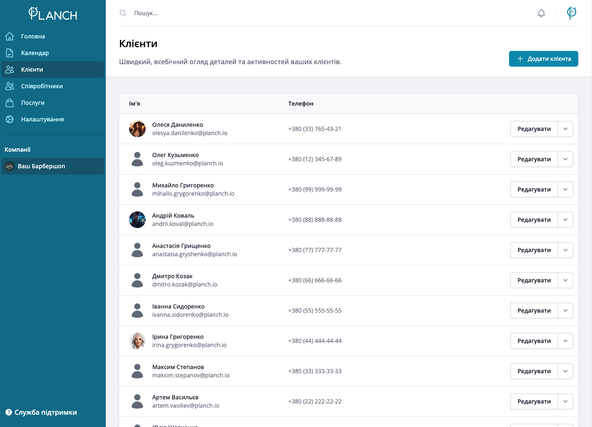Click the people icon beside Клієнти
The image size is (592, 427).
[x=9, y=69]
